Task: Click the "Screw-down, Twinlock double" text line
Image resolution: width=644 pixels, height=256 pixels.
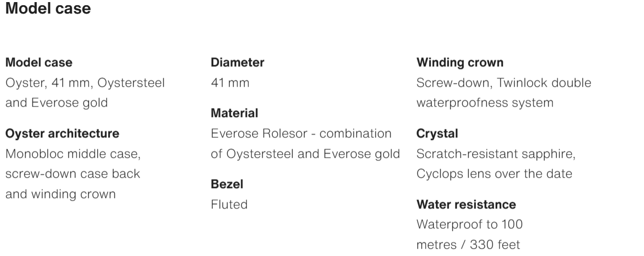Action: 504,83
